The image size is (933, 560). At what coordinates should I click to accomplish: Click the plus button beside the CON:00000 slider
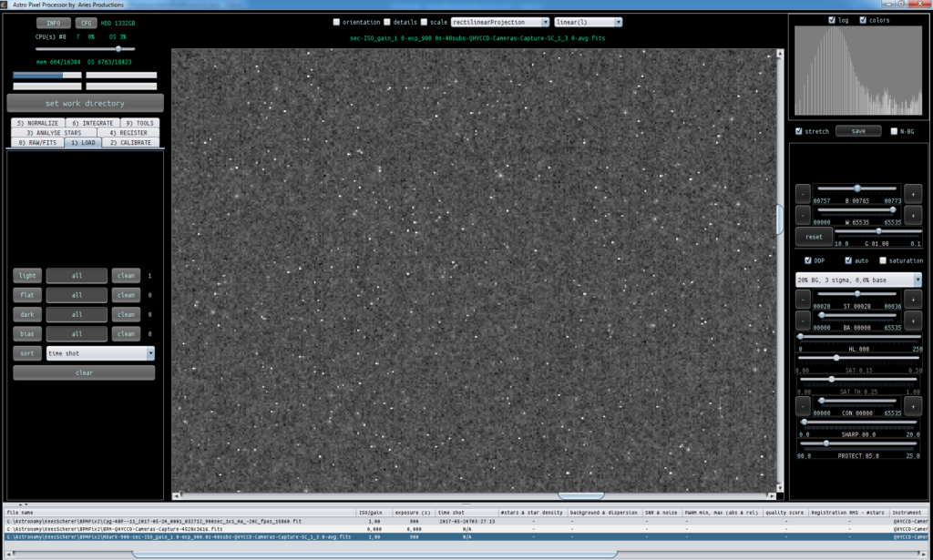point(913,406)
